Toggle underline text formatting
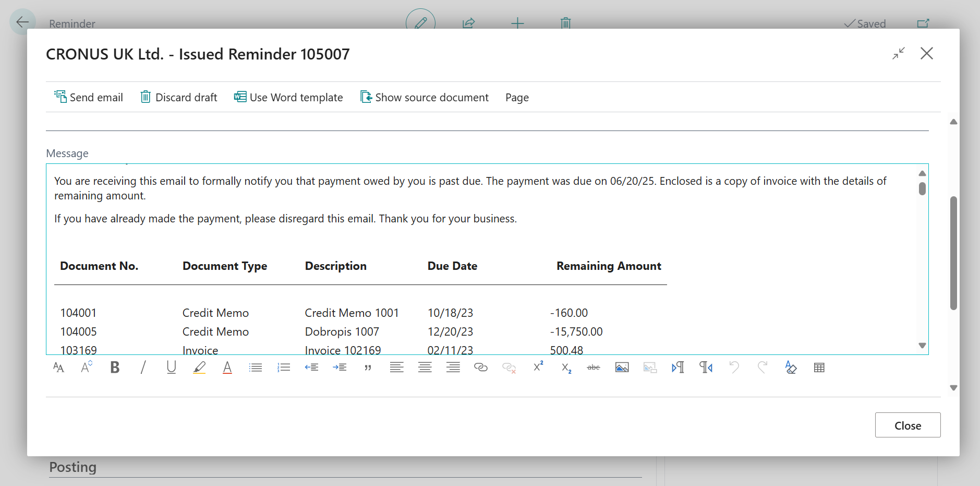Viewport: 980px width, 486px height. (171, 368)
